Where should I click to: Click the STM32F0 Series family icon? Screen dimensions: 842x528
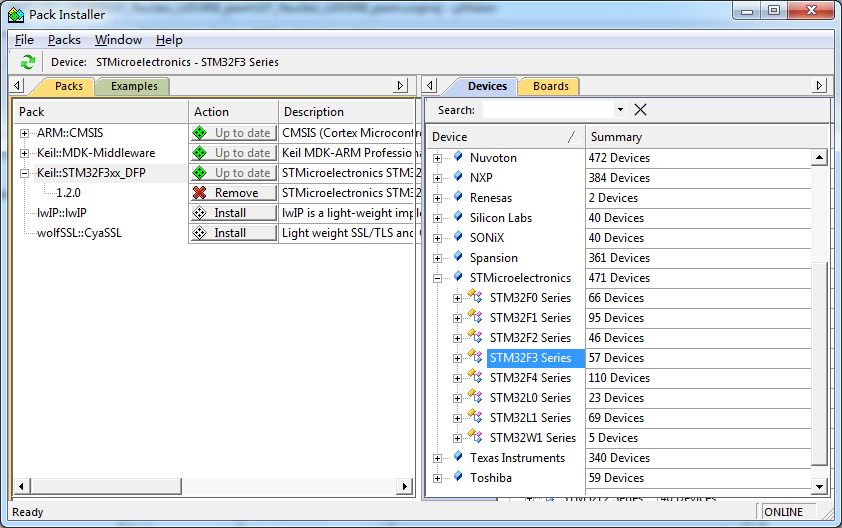coord(475,296)
